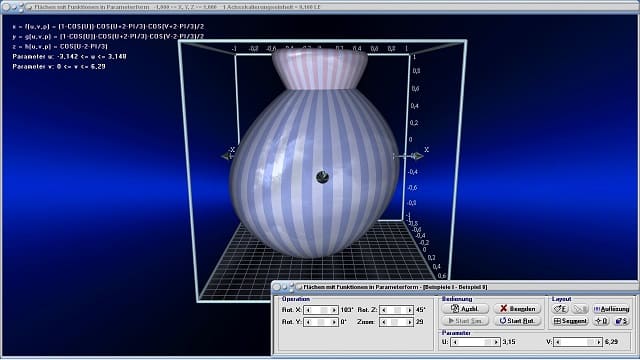Click the main 3D window title bar
This screenshot has width=640, height=360.
[x=320, y=7]
